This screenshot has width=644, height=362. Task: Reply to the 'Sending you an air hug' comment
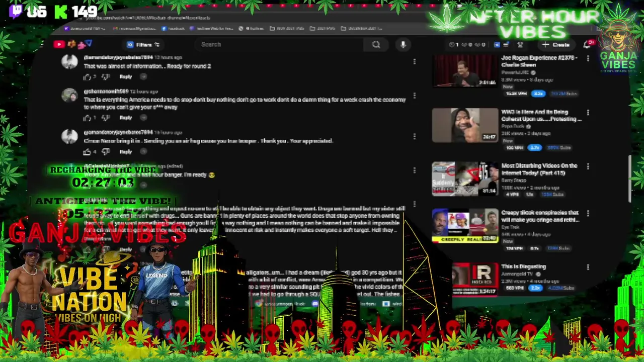126,151
